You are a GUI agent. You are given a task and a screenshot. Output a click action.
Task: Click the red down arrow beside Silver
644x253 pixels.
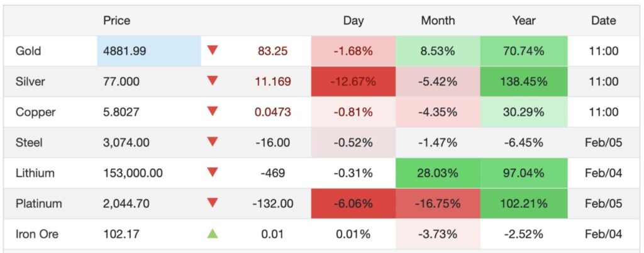(x=213, y=81)
